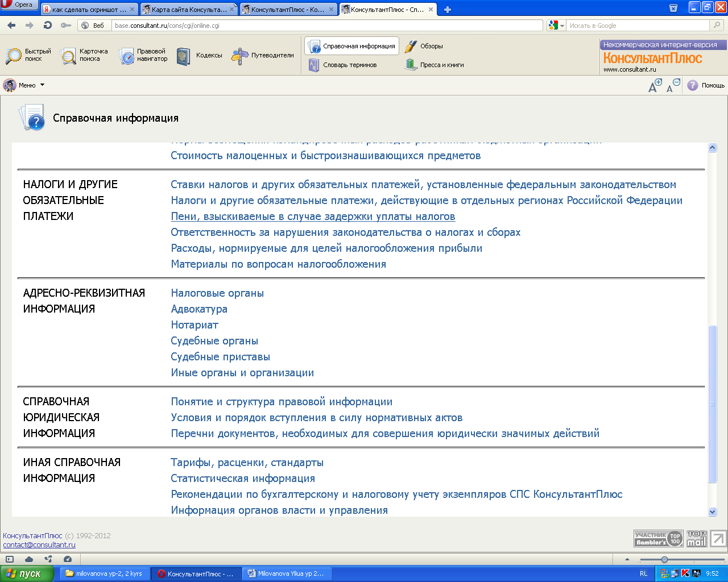Open Помощь help

706,85
